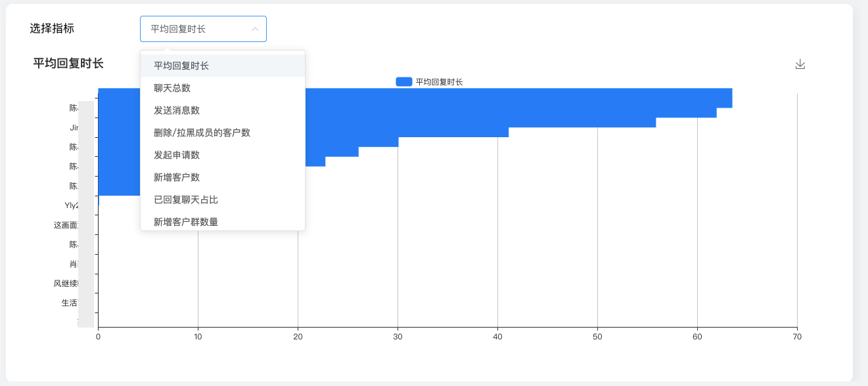This screenshot has width=868, height=386.
Task: Select the 已回复聊天占比 option
Action: point(186,200)
